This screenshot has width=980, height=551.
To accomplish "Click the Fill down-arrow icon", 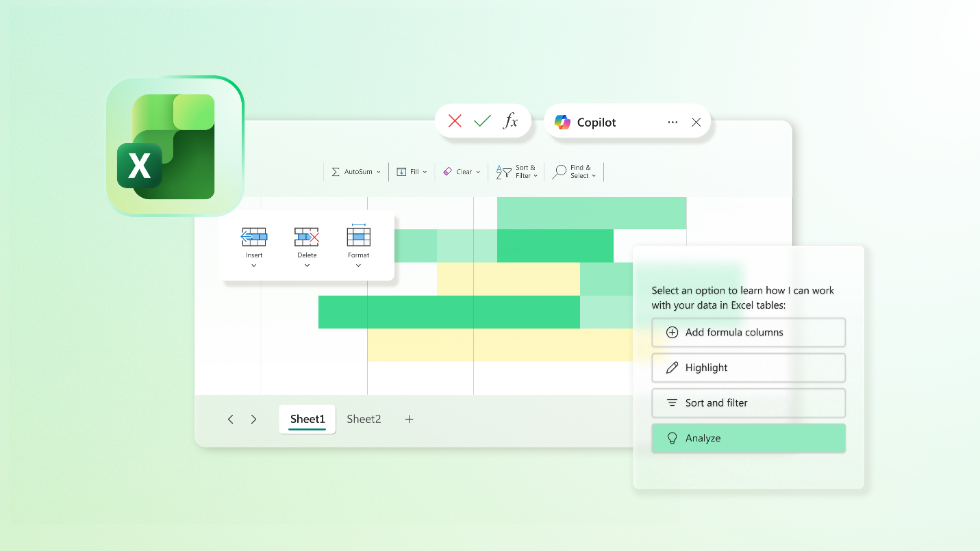I will pyautogui.click(x=402, y=172).
